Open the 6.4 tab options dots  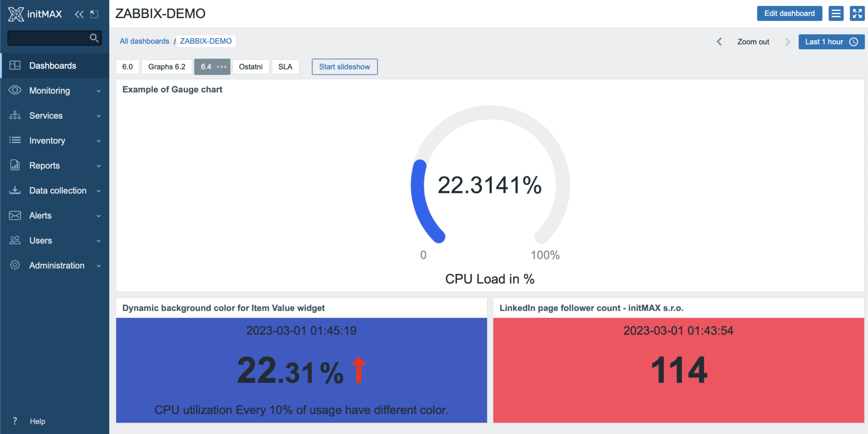tap(221, 67)
